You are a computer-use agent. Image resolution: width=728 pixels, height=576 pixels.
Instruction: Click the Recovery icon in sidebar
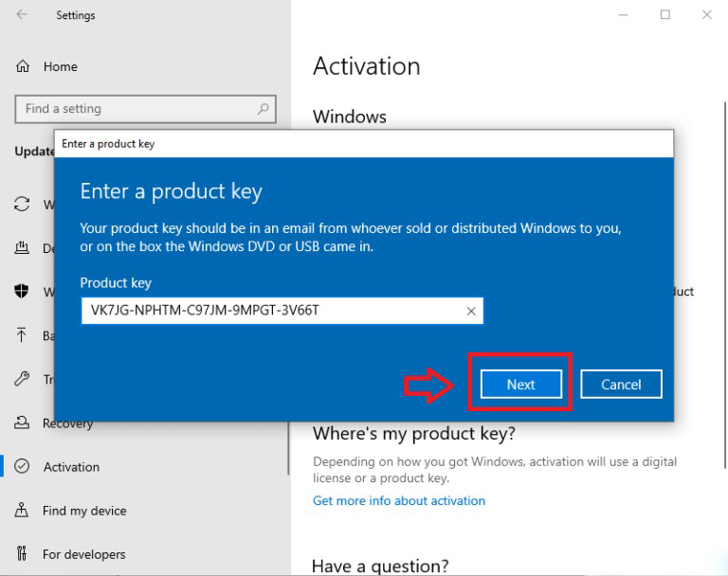pyautogui.click(x=22, y=423)
